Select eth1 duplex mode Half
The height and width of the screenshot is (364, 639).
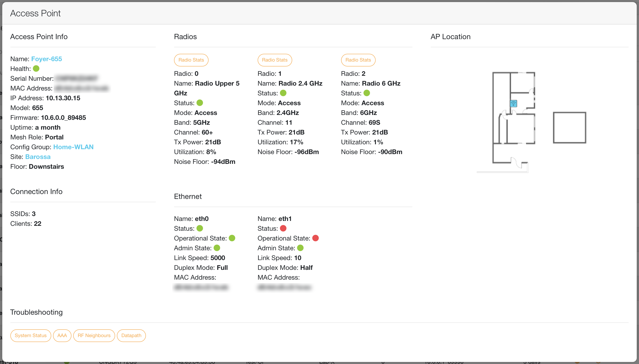pos(306,268)
